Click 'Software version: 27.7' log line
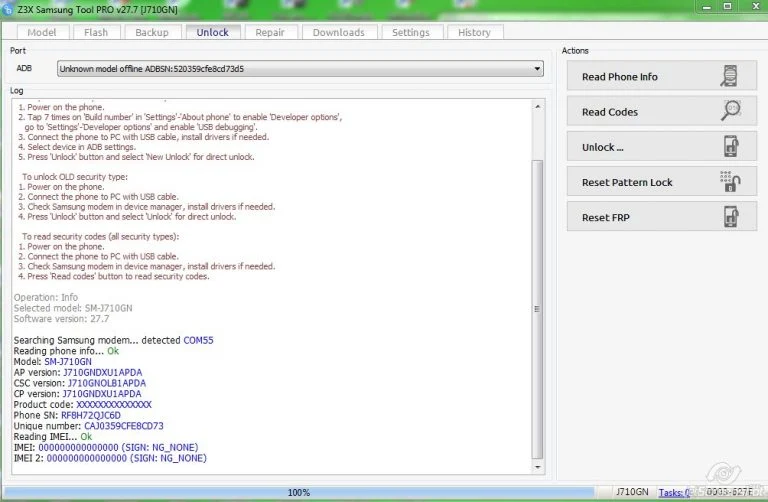 coord(61,319)
